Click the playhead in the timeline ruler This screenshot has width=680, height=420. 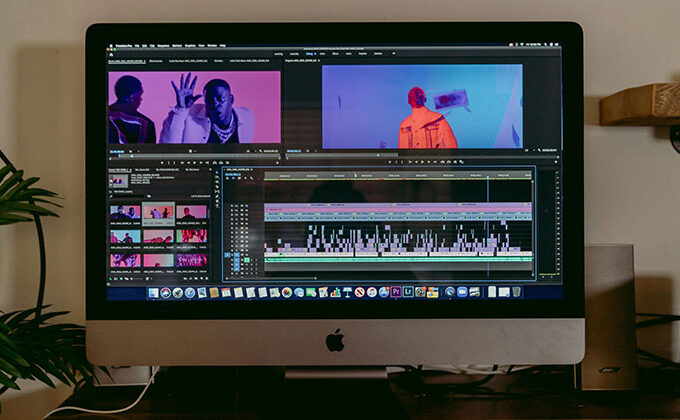[x=488, y=175]
